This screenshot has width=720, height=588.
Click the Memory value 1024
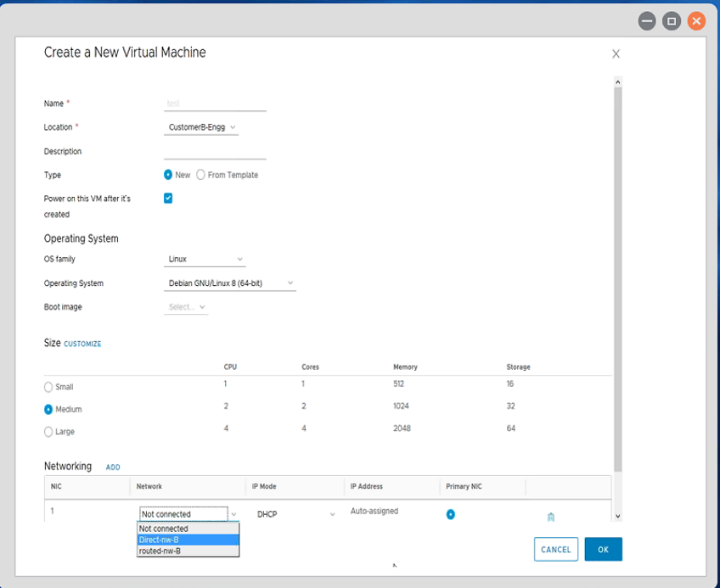coord(401,406)
